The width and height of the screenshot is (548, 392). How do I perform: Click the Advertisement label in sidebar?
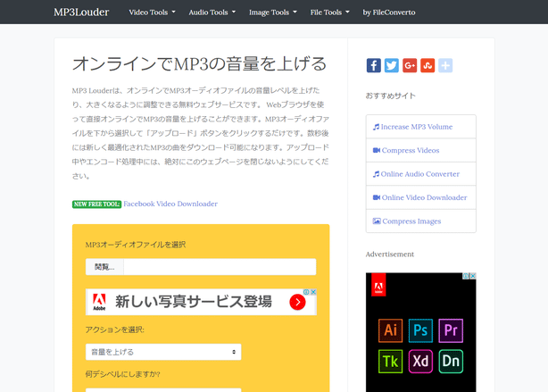coord(390,254)
